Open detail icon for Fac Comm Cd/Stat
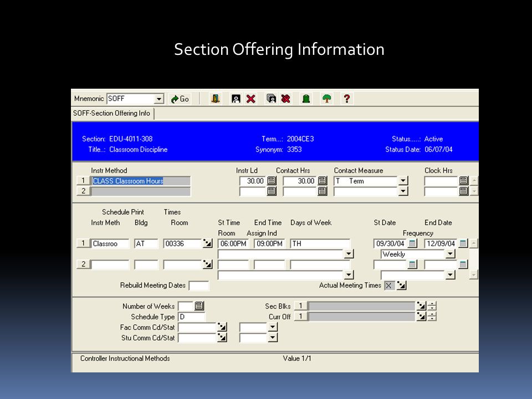Screen dimensions: 532x399 (x=222, y=327)
